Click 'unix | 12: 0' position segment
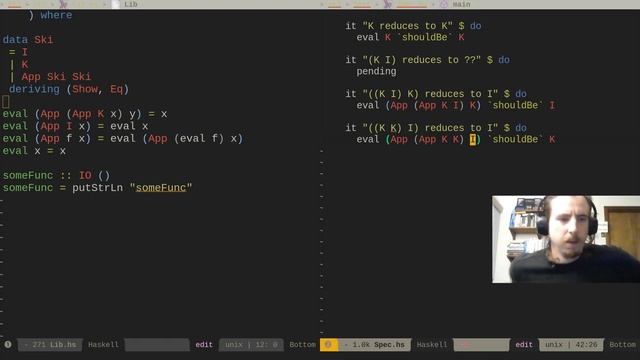 [x=251, y=344]
